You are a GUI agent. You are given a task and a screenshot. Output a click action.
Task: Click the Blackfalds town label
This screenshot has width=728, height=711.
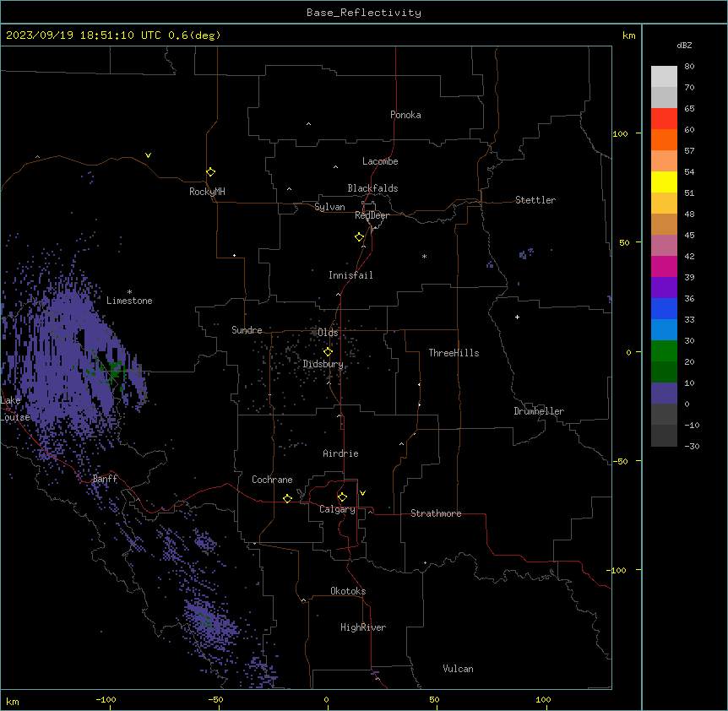372,188
